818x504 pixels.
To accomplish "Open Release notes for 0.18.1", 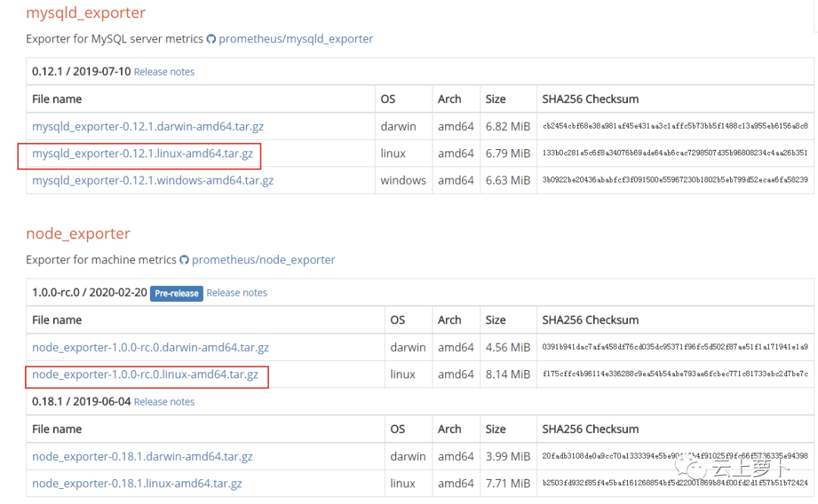I will point(164,402).
